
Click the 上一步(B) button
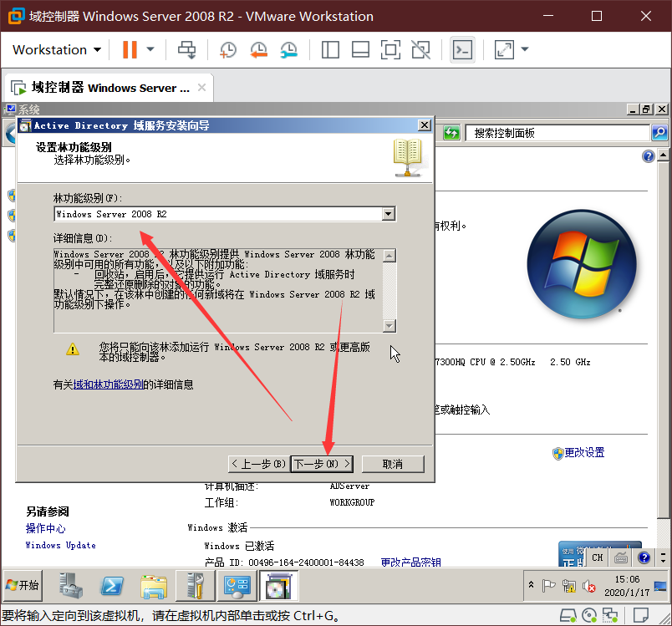[x=259, y=464]
